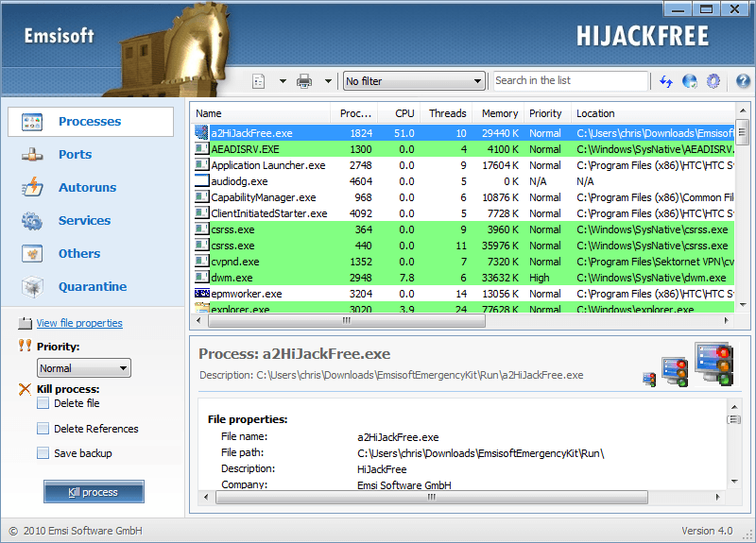756x543 pixels.
Task: Open the No filter dropdown
Action: coord(414,81)
